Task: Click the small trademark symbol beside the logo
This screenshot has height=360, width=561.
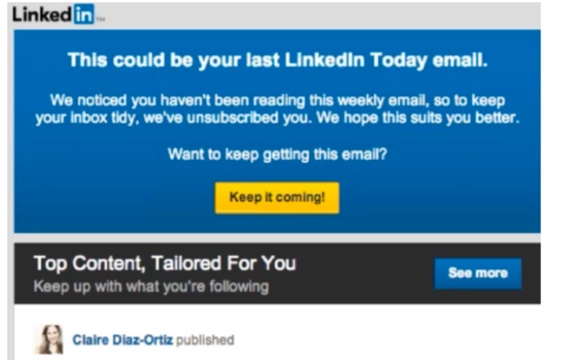Action: 101,19
